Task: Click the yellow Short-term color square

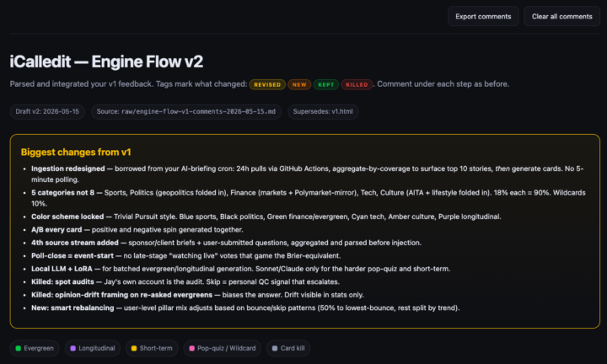Action: click(x=134, y=348)
